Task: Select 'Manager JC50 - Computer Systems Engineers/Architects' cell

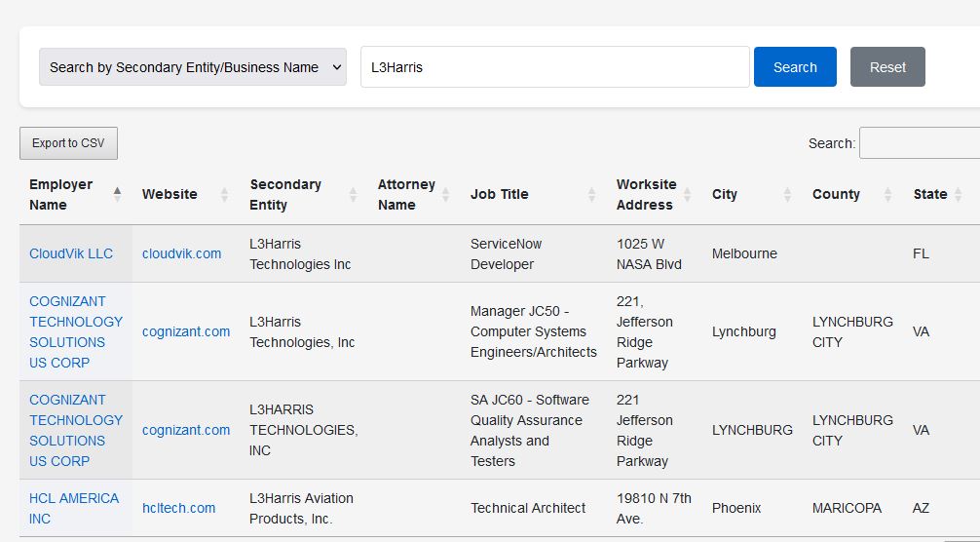Action: coord(534,332)
